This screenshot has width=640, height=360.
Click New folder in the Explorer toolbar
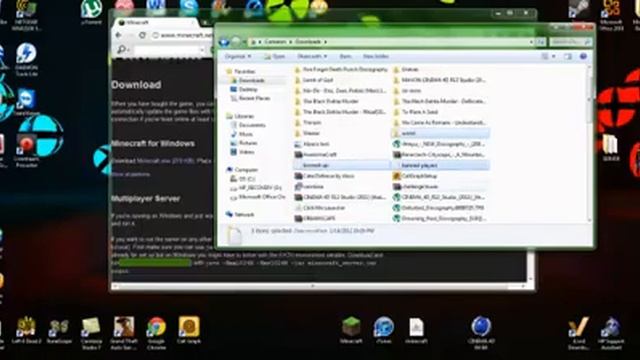pos(376,56)
